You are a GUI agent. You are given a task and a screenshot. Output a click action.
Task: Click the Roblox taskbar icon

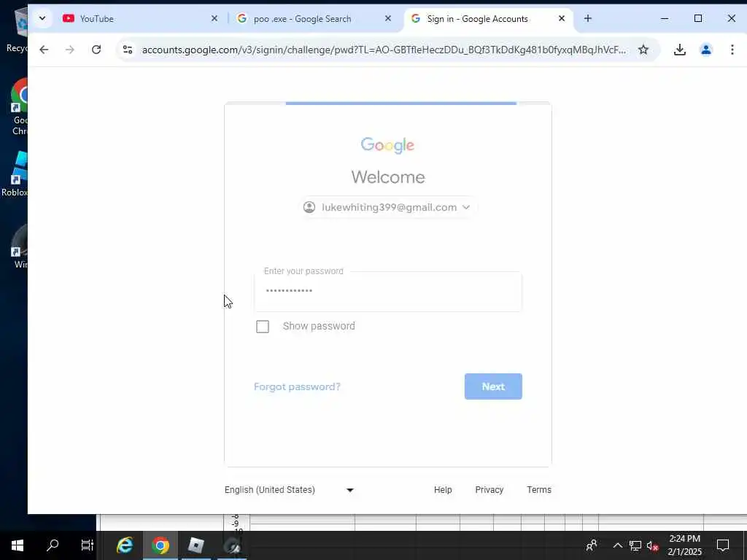click(196, 545)
